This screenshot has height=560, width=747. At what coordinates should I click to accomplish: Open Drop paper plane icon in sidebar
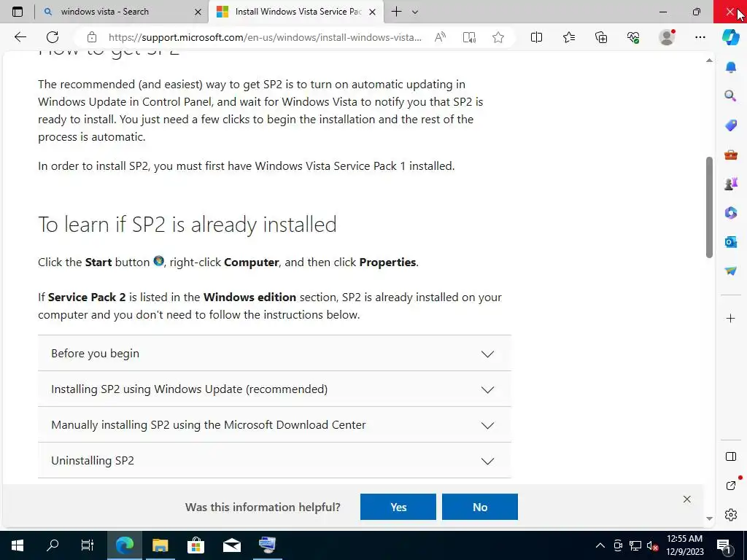(x=731, y=271)
